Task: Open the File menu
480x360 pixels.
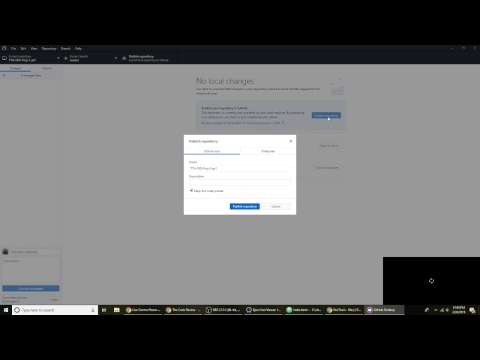Action: (13, 49)
